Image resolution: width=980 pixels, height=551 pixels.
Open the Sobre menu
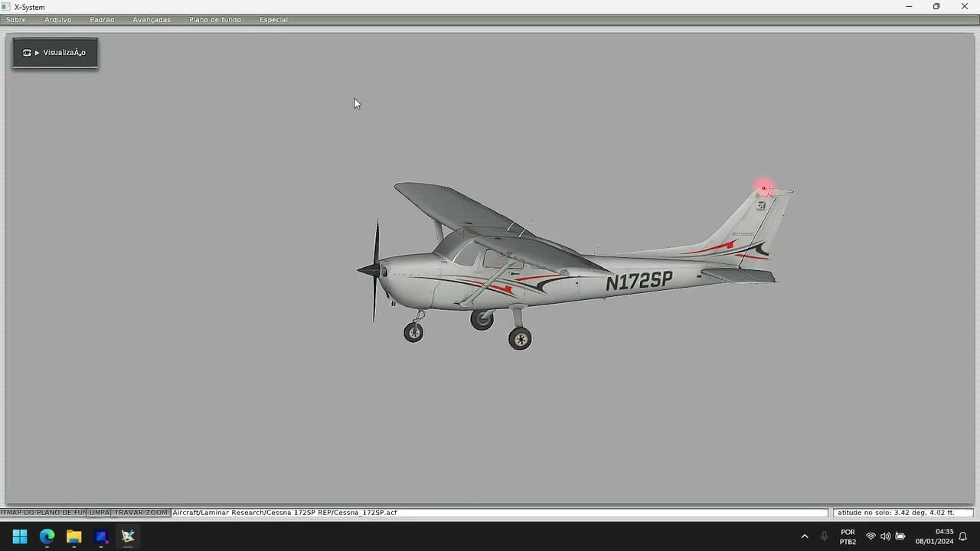(x=16, y=20)
